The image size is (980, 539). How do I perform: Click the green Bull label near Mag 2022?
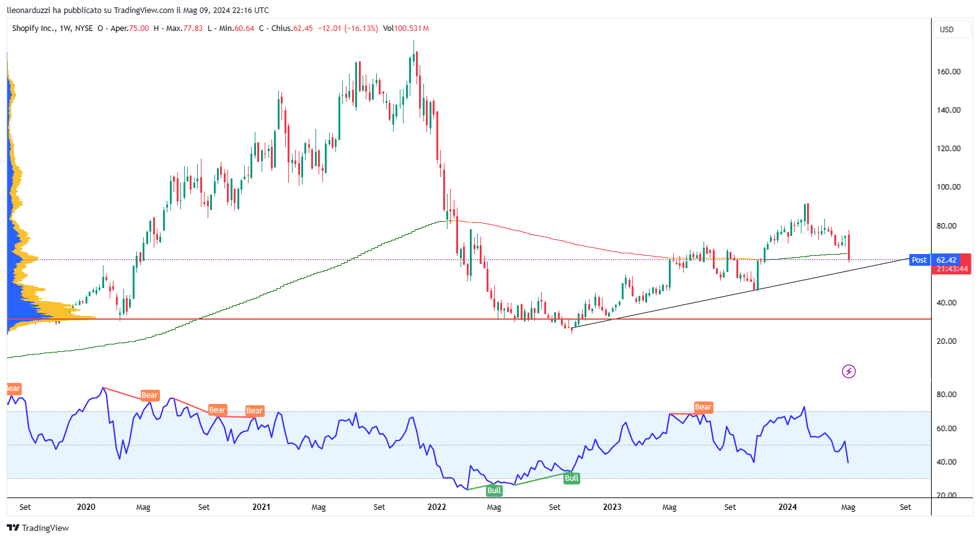tap(494, 490)
